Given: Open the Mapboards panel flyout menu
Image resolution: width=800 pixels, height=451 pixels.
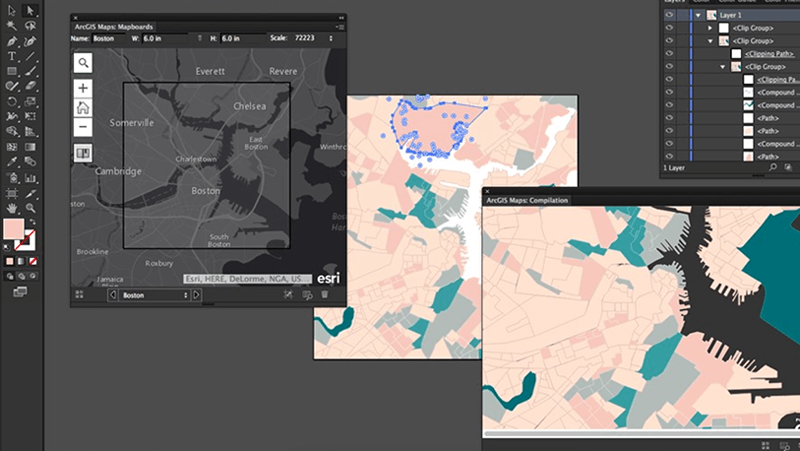Looking at the screenshot, I should (340, 27).
